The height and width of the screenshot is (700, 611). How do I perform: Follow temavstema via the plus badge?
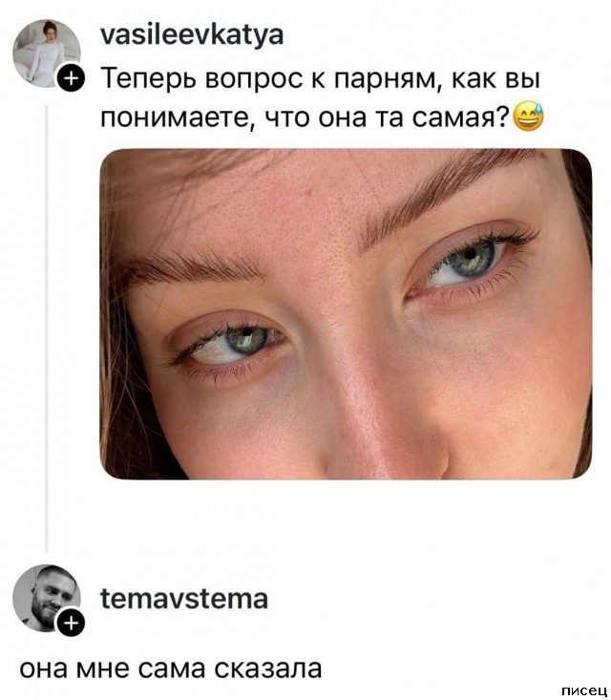[72, 623]
